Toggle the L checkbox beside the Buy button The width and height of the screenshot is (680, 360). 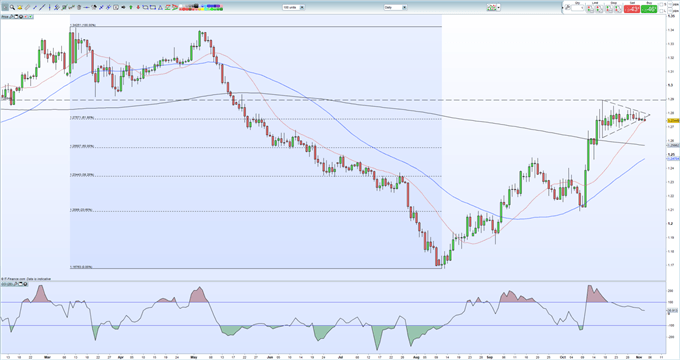click(660, 11)
